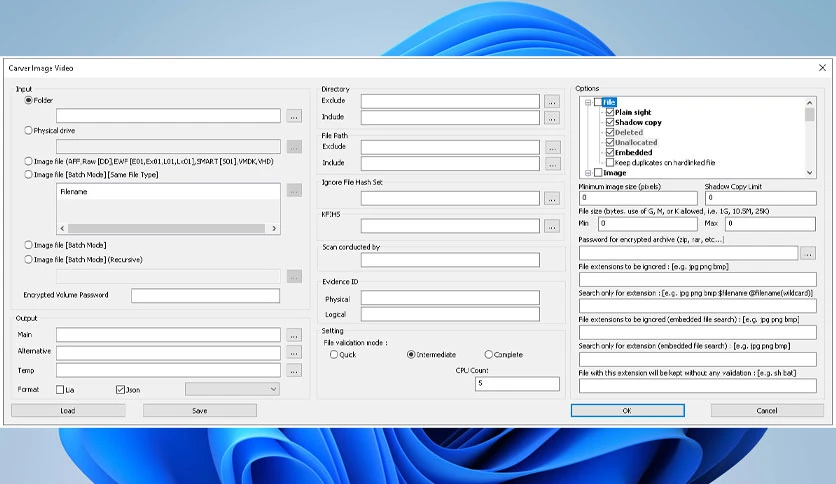Select the Image file [Batch Mode] radio button
836x484 pixels.
[x=28, y=245]
